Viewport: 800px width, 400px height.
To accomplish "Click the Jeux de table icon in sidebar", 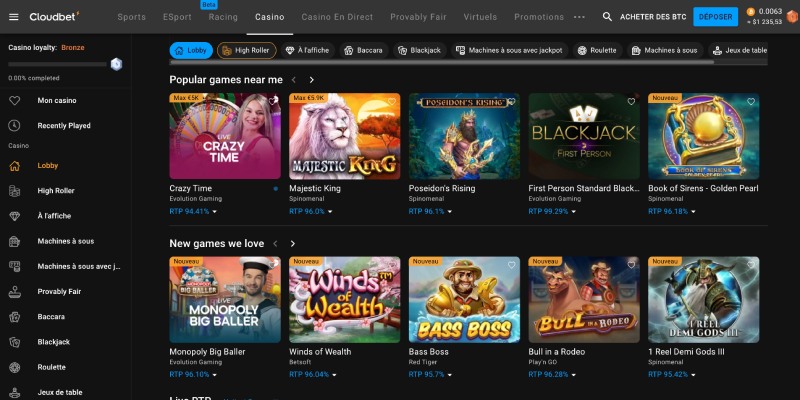I will [14, 392].
